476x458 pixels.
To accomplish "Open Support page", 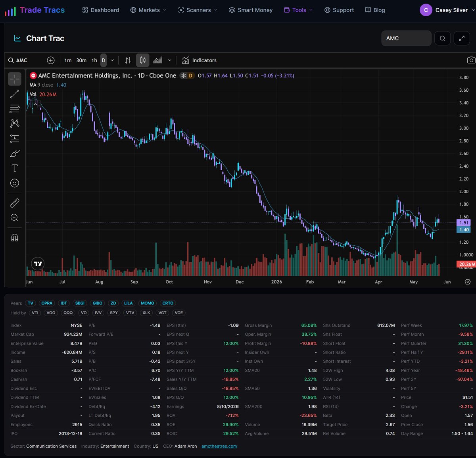I will pyautogui.click(x=339, y=10).
